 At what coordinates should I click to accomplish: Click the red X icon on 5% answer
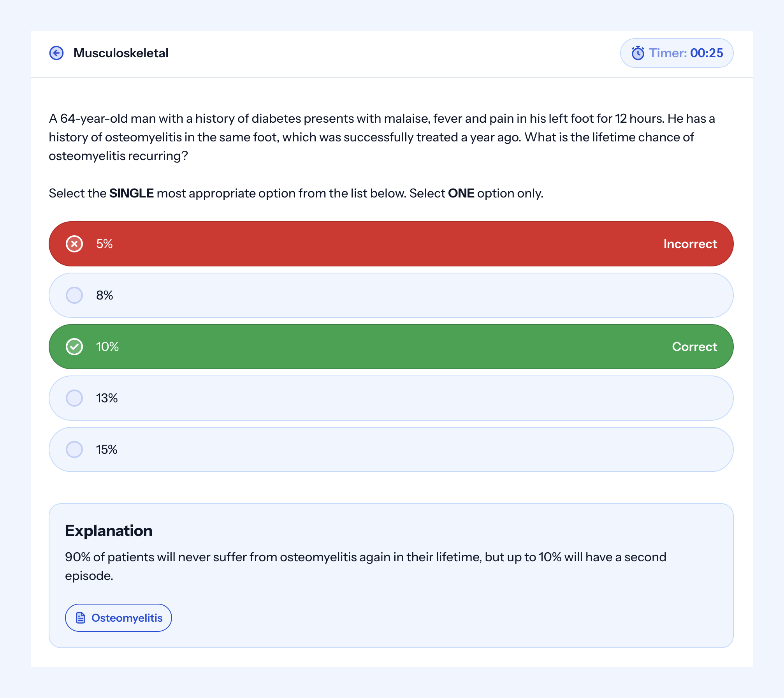click(74, 244)
